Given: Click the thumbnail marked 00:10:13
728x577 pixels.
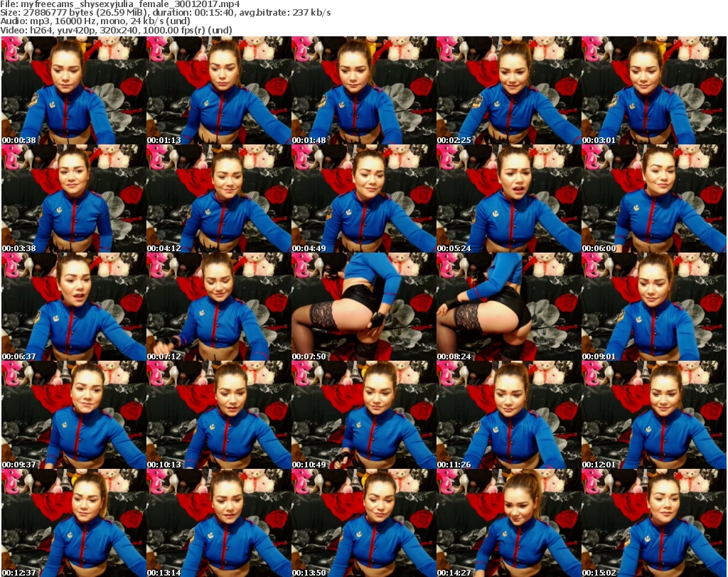Looking at the screenshot, I should pos(219,415).
